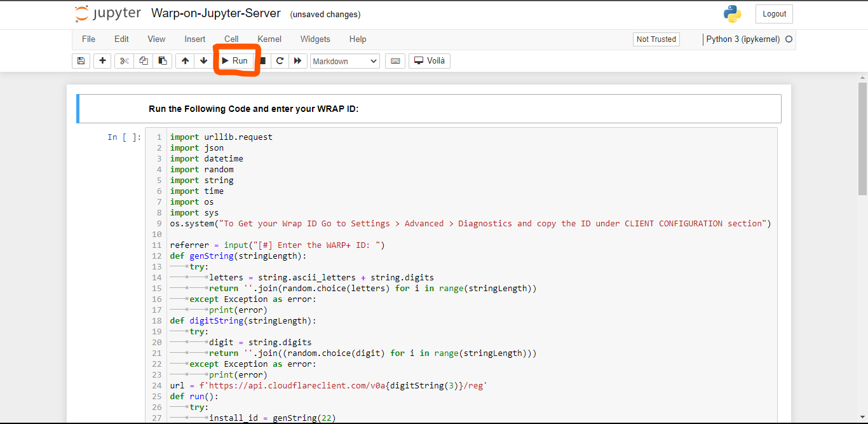Click the Logout button
Image resolution: width=868 pixels, height=424 pixels.
(774, 14)
